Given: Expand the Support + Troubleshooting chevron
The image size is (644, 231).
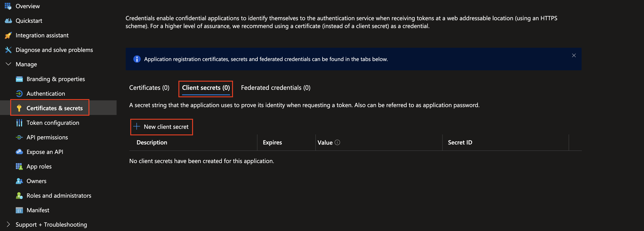Looking at the screenshot, I should tap(8, 224).
